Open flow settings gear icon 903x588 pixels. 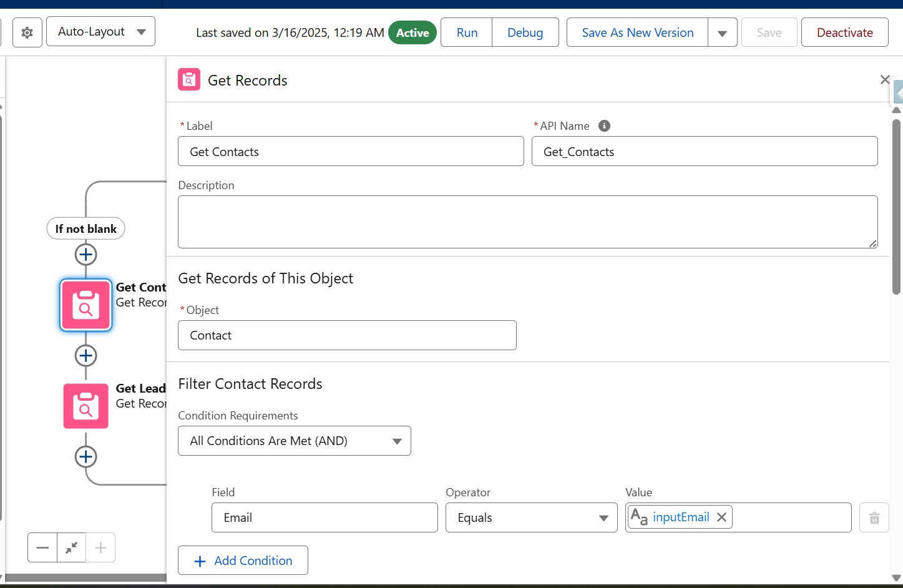pyautogui.click(x=27, y=32)
